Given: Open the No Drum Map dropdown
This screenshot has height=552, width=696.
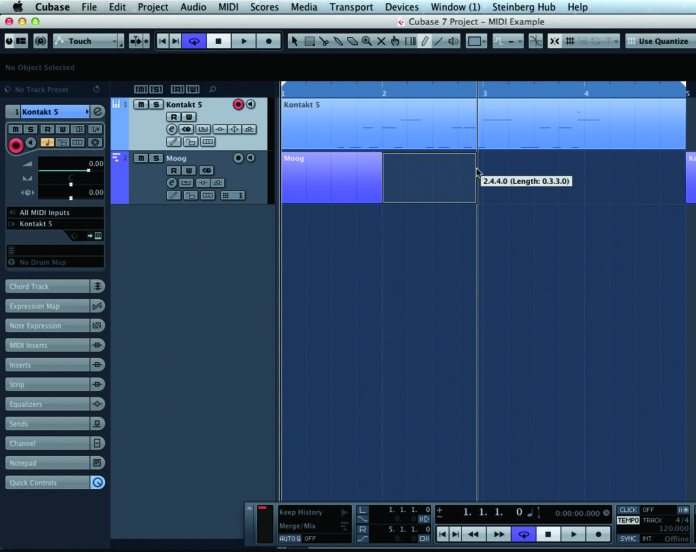Looking at the screenshot, I should point(55,262).
